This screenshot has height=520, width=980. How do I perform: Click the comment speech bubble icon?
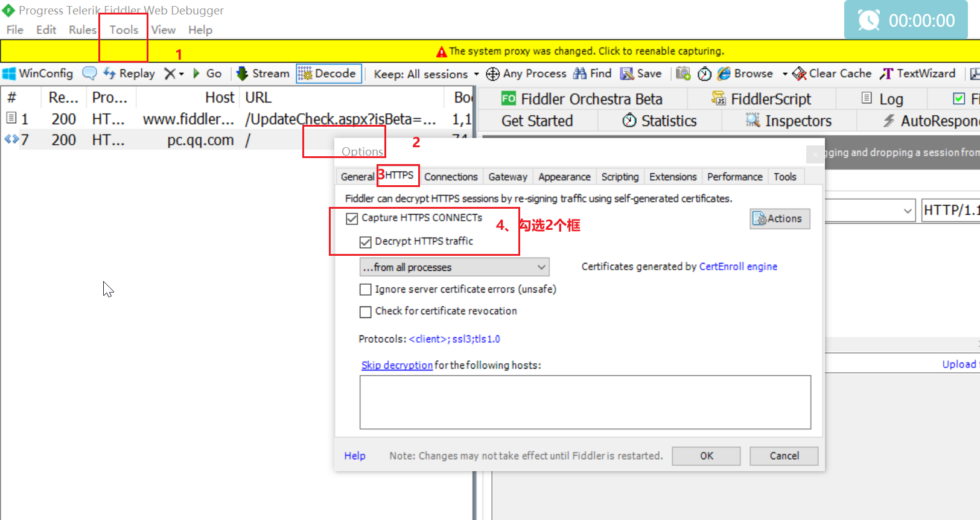tap(89, 74)
